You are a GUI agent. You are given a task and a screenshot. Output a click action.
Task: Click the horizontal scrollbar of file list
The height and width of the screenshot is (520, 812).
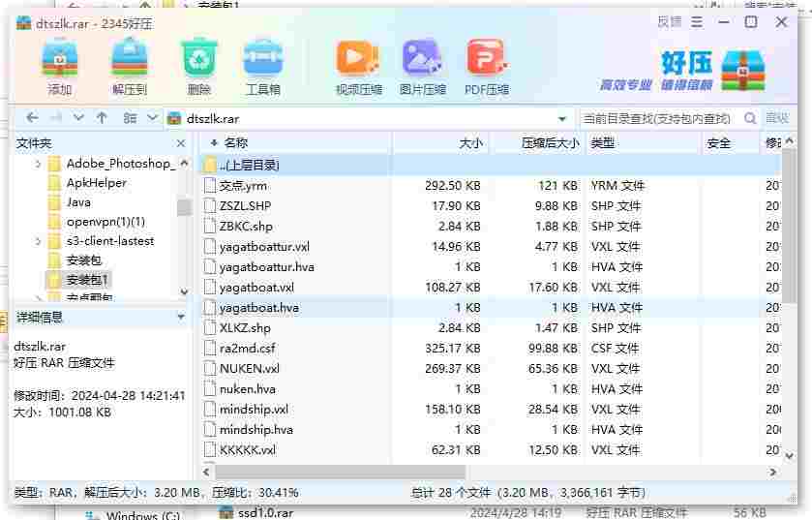(341, 472)
